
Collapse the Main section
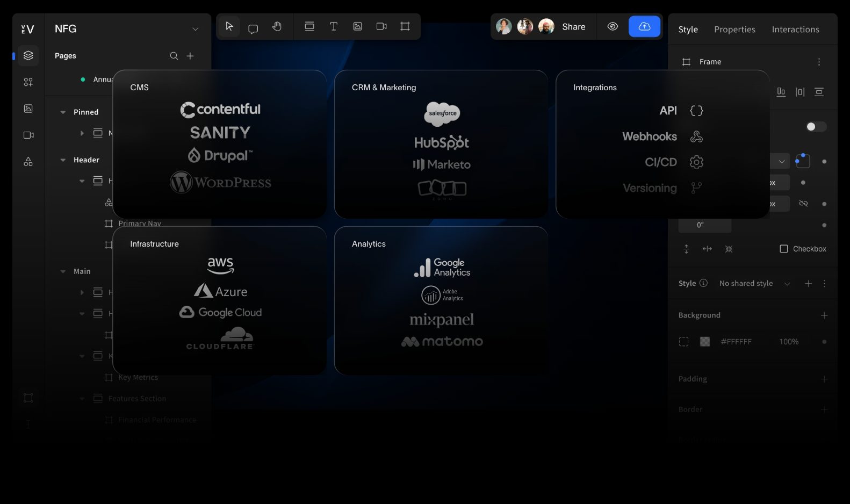pyautogui.click(x=63, y=272)
